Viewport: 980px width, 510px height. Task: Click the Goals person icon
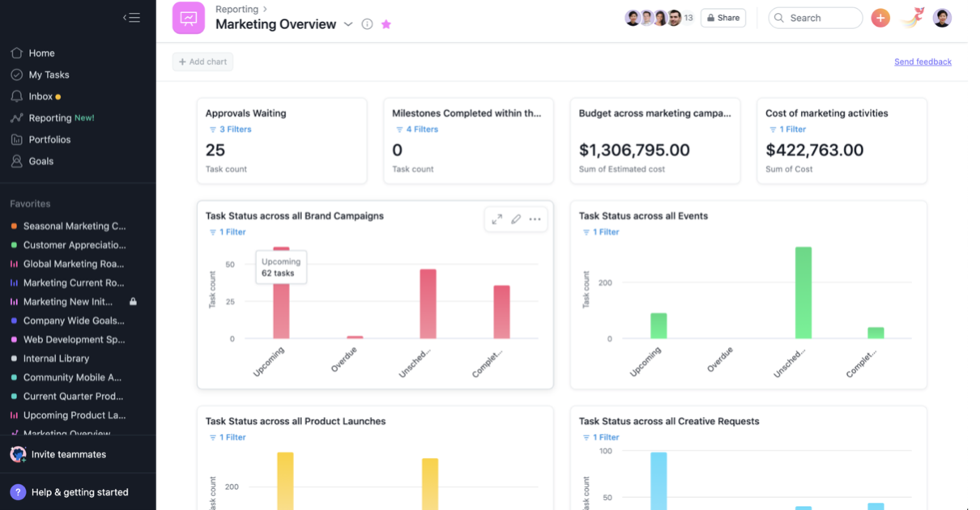point(16,161)
